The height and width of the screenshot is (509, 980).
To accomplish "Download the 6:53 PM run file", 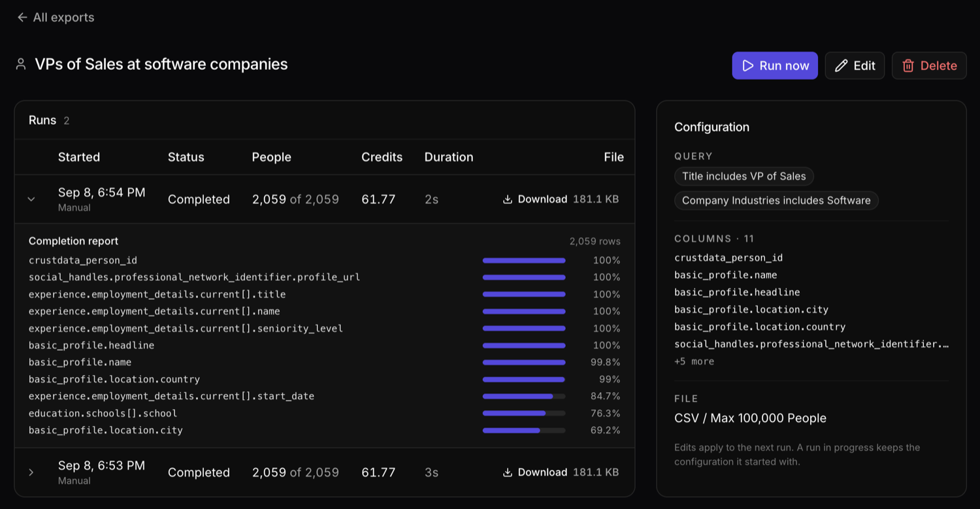I will (x=535, y=472).
